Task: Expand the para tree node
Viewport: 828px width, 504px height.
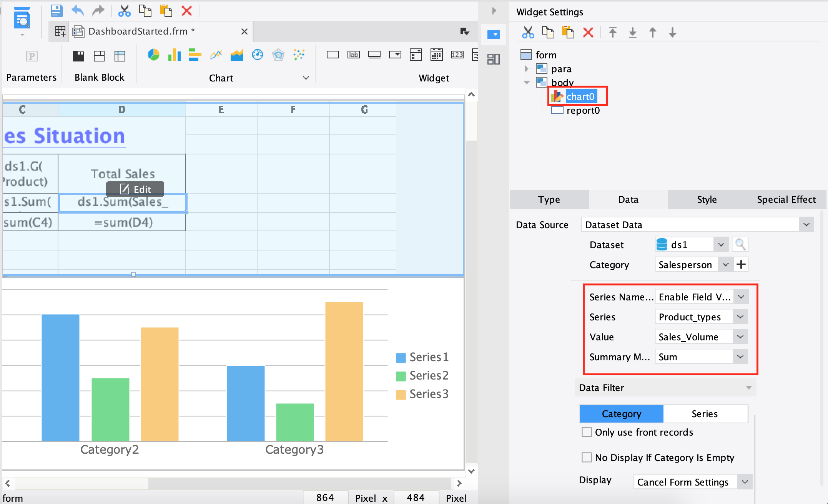Action: [527, 69]
